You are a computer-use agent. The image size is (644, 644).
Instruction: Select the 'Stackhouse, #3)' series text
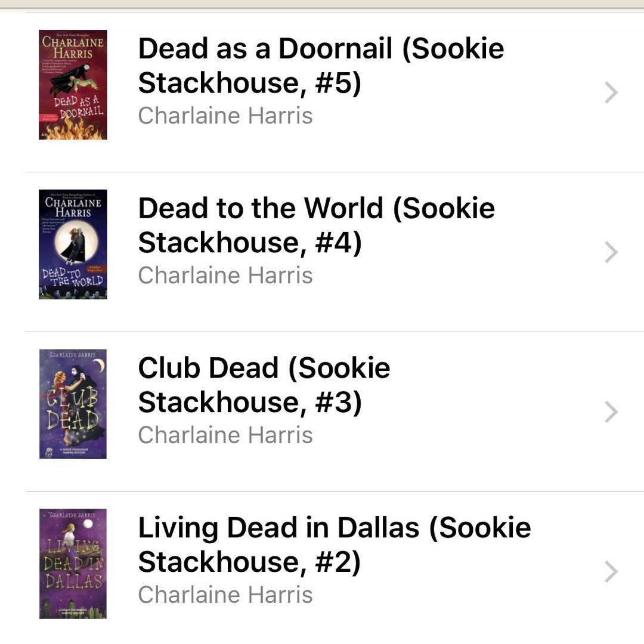249,402
